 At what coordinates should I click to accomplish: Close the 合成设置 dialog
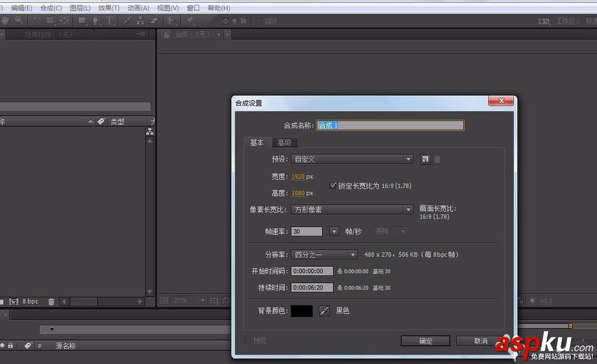tap(501, 100)
